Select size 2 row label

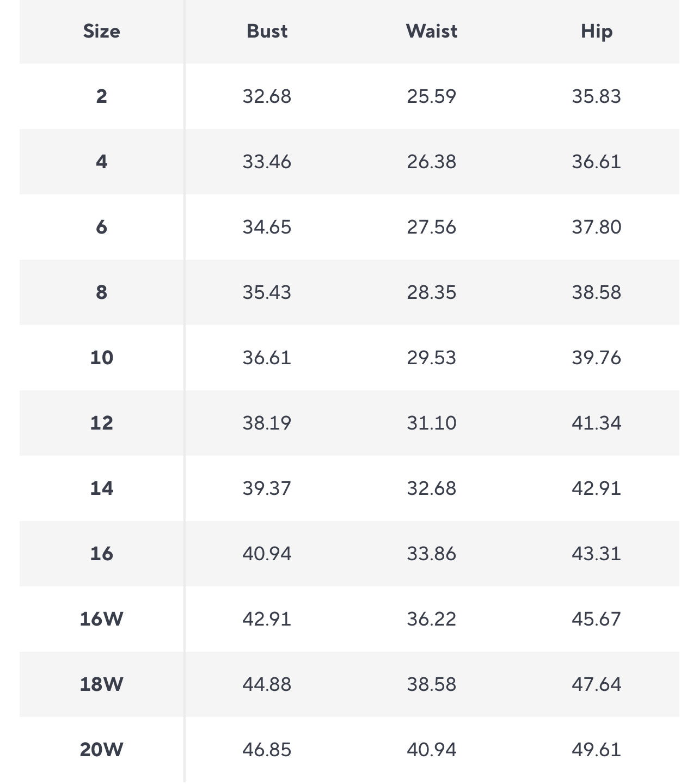click(x=102, y=96)
